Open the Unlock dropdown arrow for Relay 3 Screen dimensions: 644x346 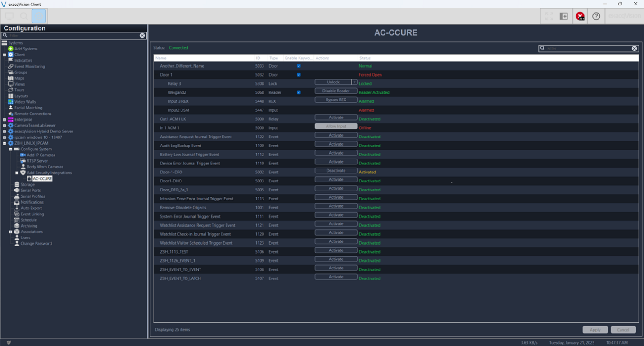(354, 82)
